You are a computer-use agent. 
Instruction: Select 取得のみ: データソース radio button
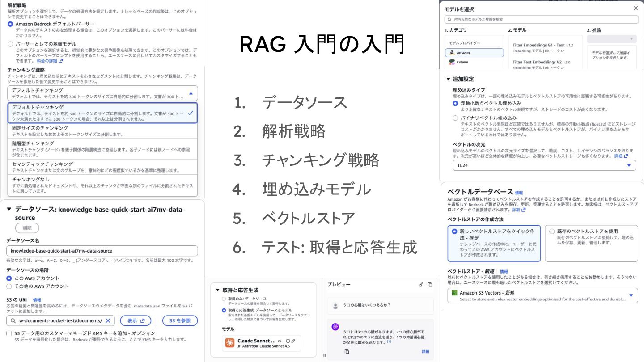224,299
